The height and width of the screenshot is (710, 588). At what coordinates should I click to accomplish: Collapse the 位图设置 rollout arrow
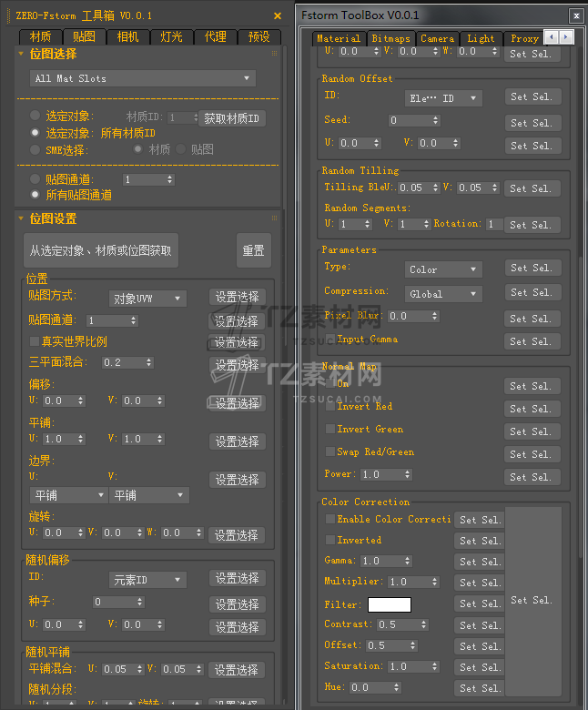click(21, 218)
